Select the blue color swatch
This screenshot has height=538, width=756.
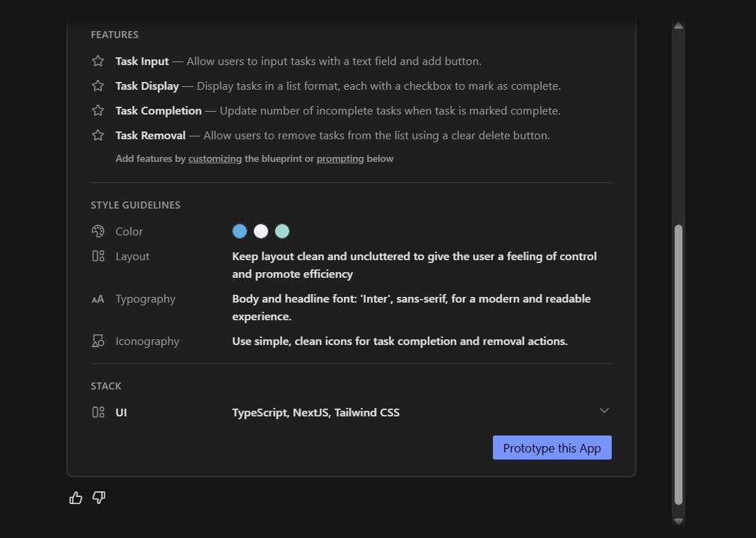click(x=240, y=231)
